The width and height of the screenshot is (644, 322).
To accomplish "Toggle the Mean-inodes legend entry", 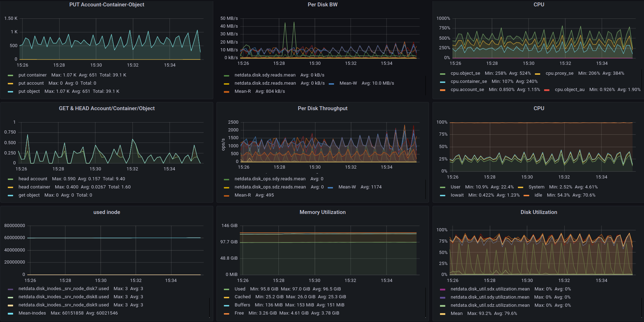I will click(x=32, y=313).
